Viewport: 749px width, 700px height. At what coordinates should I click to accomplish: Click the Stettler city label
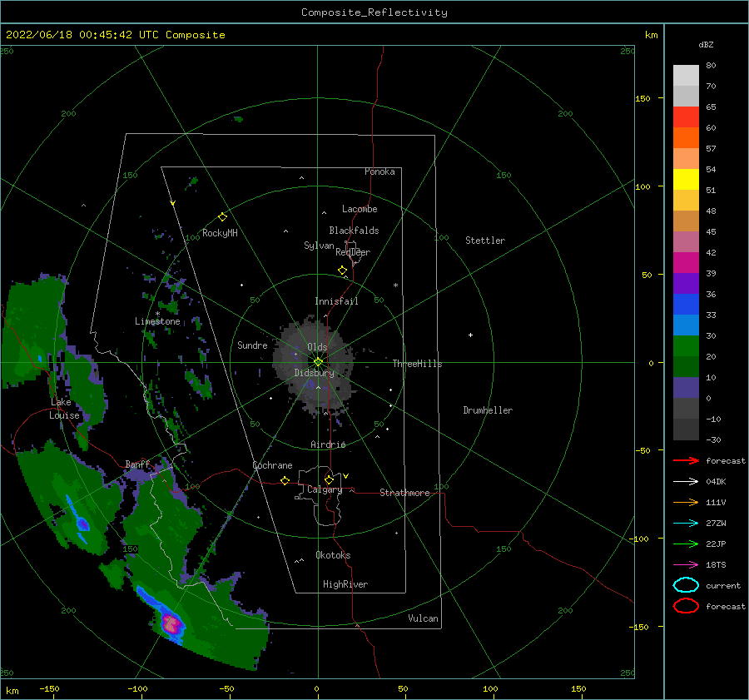[485, 241]
